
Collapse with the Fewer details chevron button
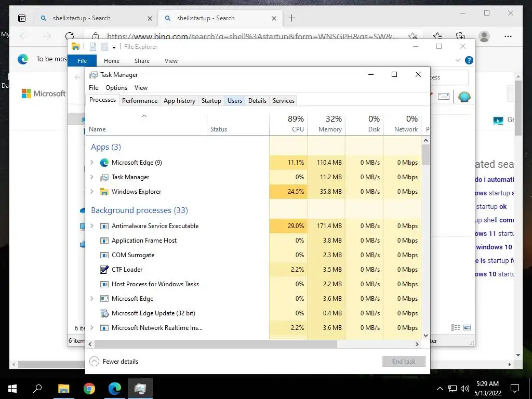95,362
